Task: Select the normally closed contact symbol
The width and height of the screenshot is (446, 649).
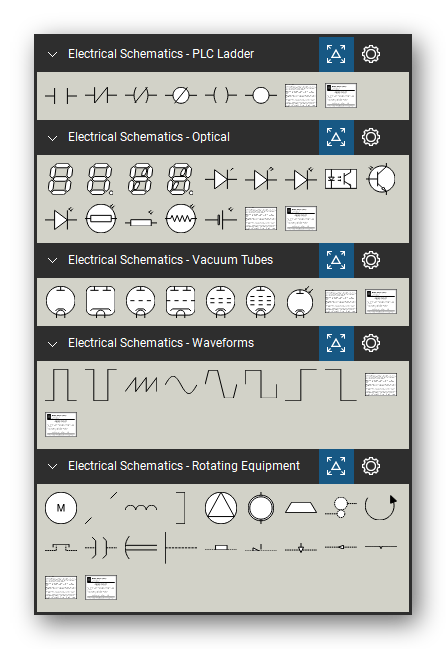Action: [x=101, y=96]
